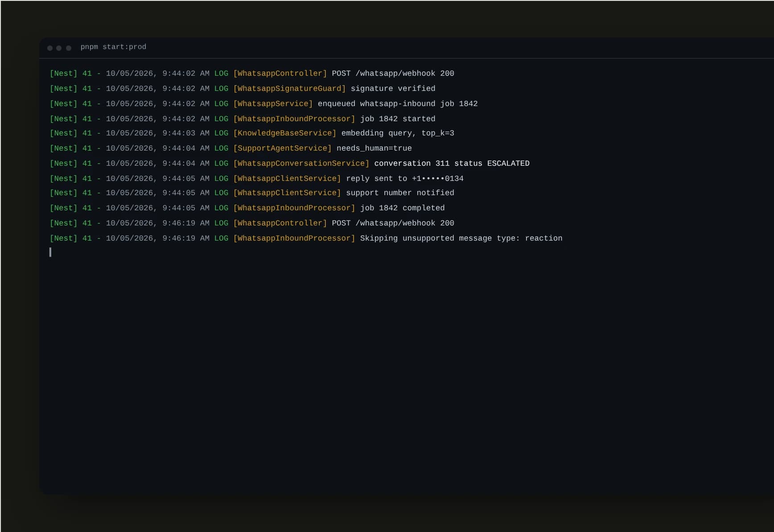This screenshot has width=774, height=532.
Task: Click the 'reply sent to +1•••••0134' text
Action: pos(405,179)
